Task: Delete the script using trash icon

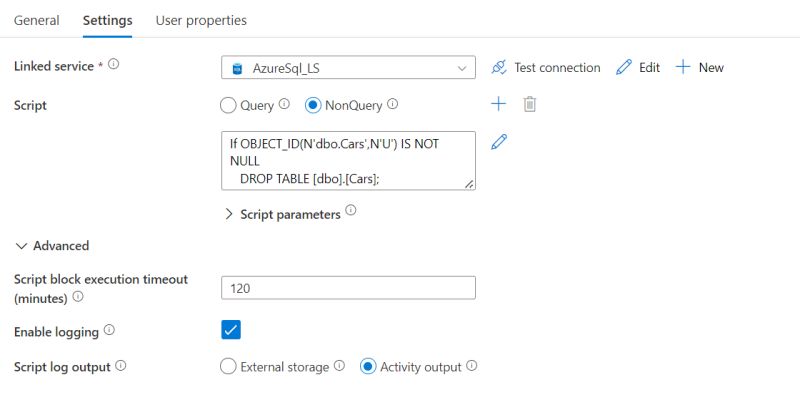Action: (530, 104)
